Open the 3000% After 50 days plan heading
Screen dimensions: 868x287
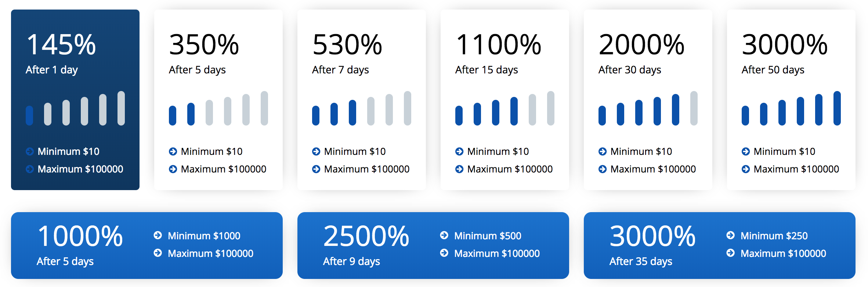[x=785, y=45]
